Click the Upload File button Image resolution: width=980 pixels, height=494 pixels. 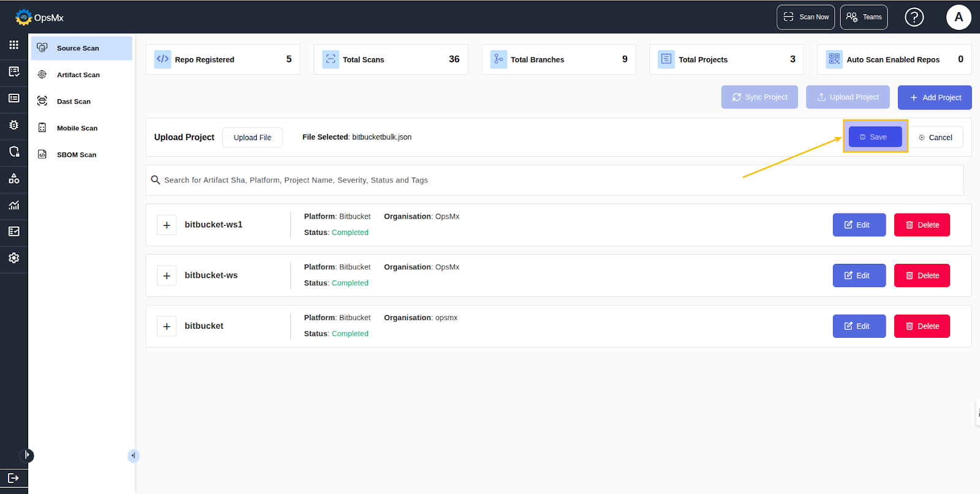(252, 138)
